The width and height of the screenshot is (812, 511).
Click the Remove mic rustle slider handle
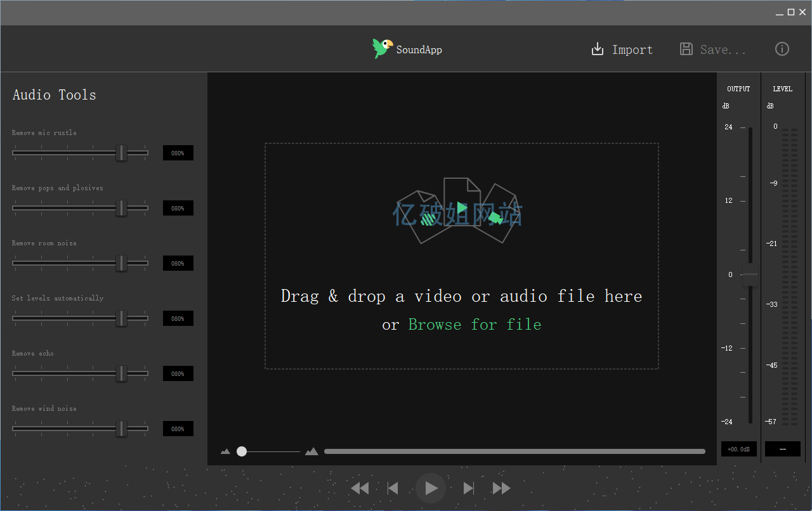pos(121,153)
